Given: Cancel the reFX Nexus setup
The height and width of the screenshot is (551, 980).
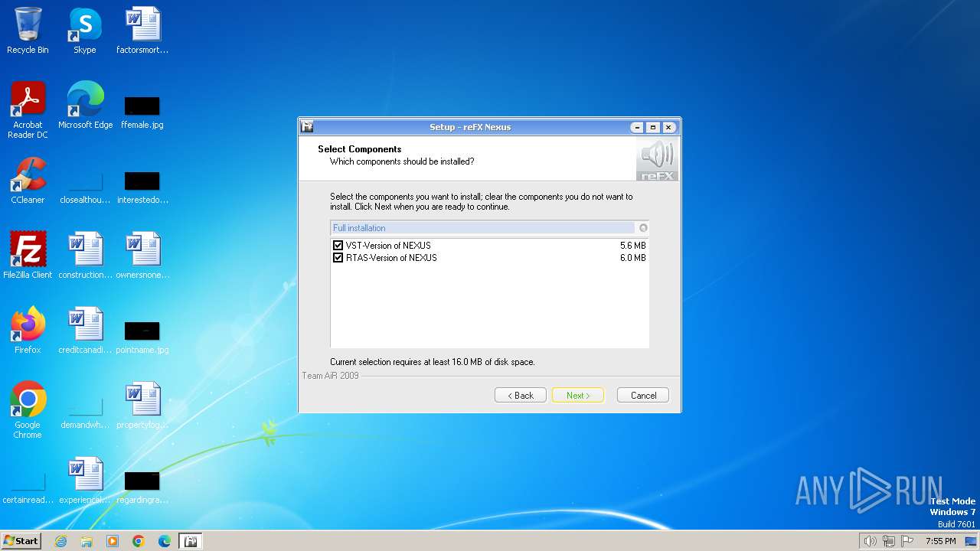Looking at the screenshot, I should coord(643,396).
